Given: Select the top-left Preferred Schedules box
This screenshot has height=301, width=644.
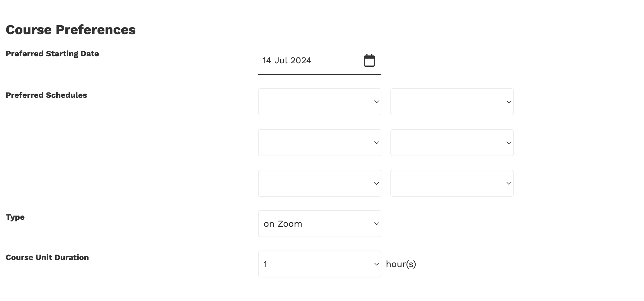Looking at the screenshot, I should (x=314, y=102).
